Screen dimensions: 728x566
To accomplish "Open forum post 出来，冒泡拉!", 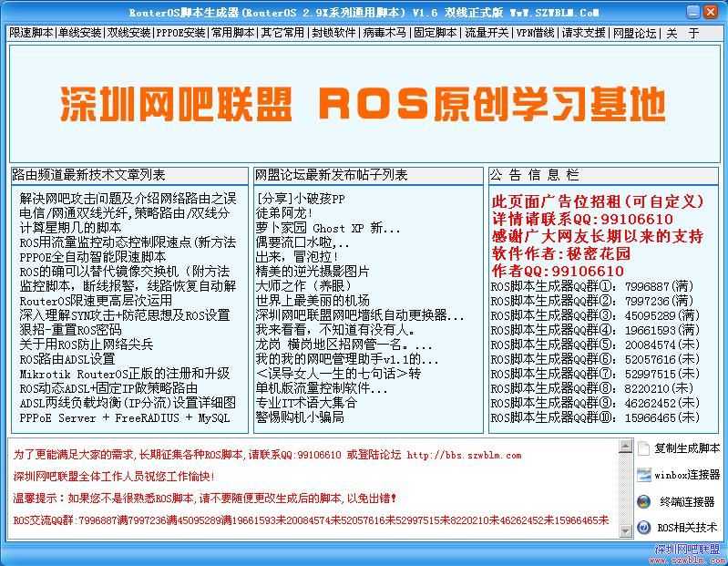I will 297,257.
